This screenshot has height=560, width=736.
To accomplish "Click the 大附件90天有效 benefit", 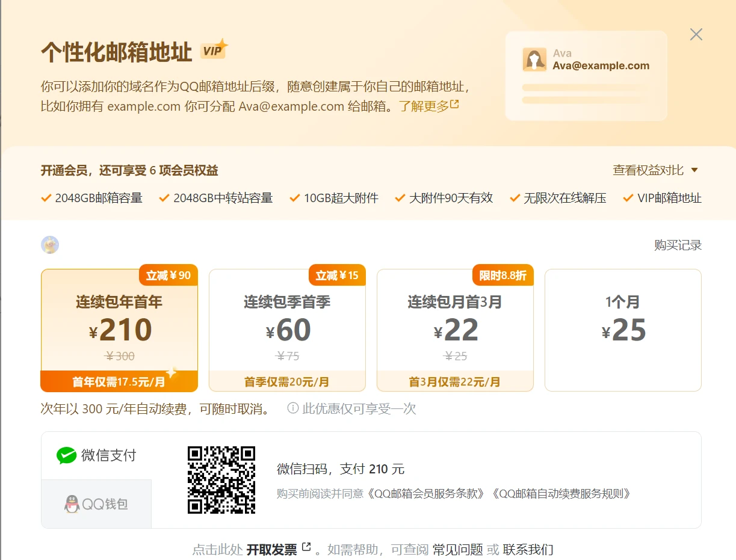I will coord(444,198).
